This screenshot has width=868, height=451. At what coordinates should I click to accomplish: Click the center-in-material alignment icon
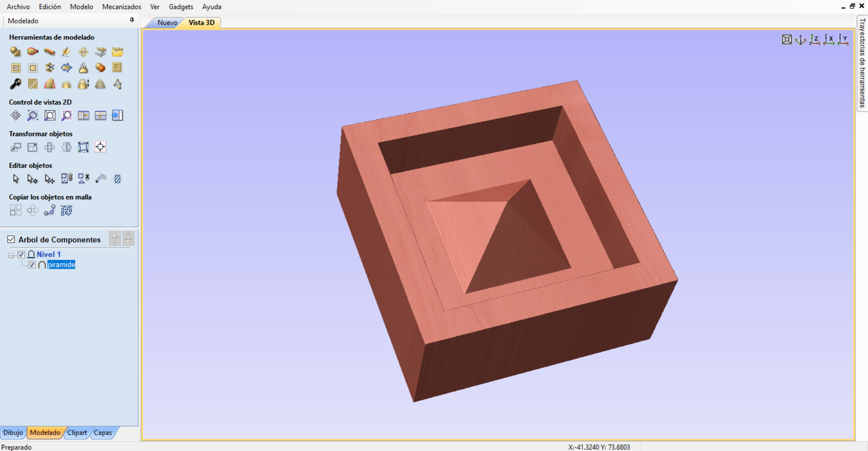pos(100,147)
